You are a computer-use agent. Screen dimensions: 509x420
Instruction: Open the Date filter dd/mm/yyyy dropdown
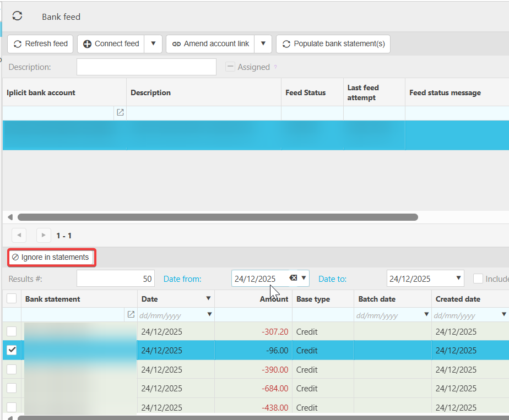(210, 314)
